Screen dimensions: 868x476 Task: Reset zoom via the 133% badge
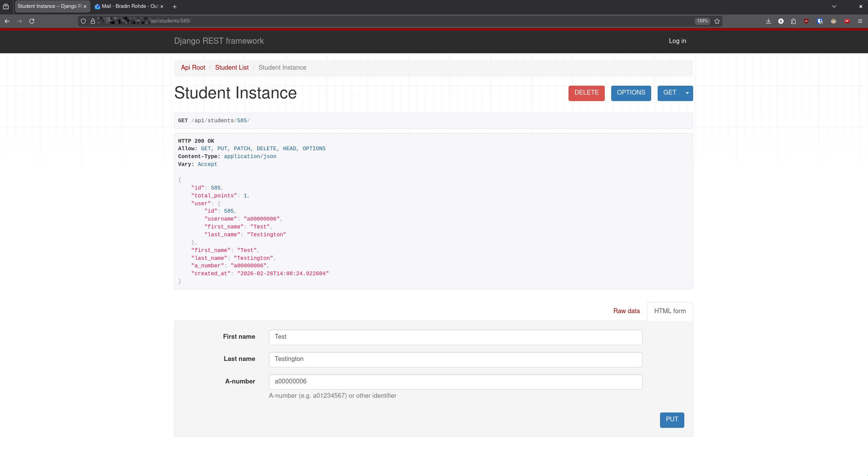point(702,21)
